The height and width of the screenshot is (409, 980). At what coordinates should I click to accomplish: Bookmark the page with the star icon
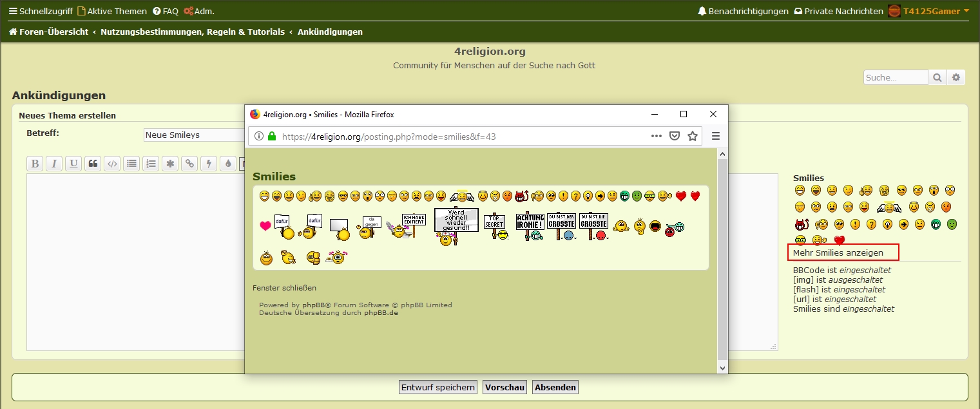[x=693, y=136]
